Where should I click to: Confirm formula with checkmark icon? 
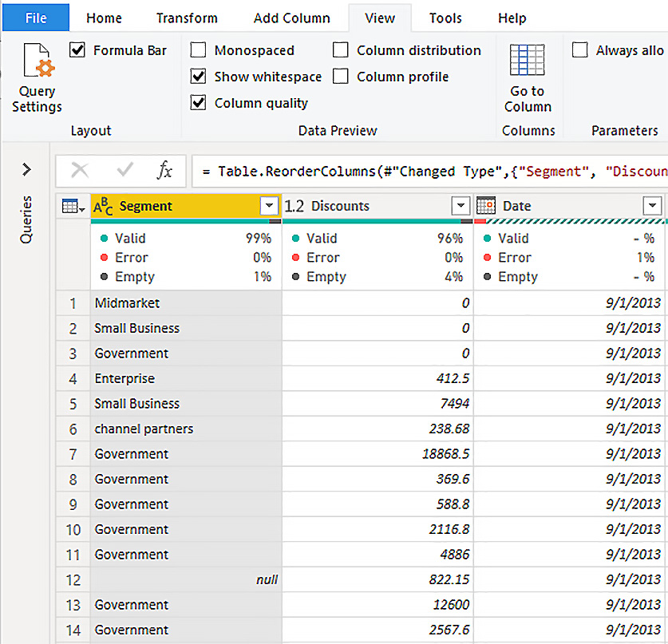125,170
